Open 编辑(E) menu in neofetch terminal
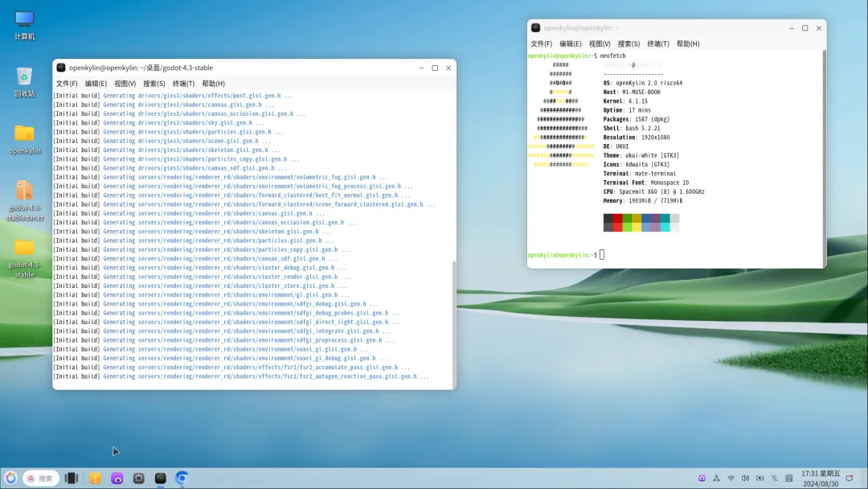 [x=570, y=43]
